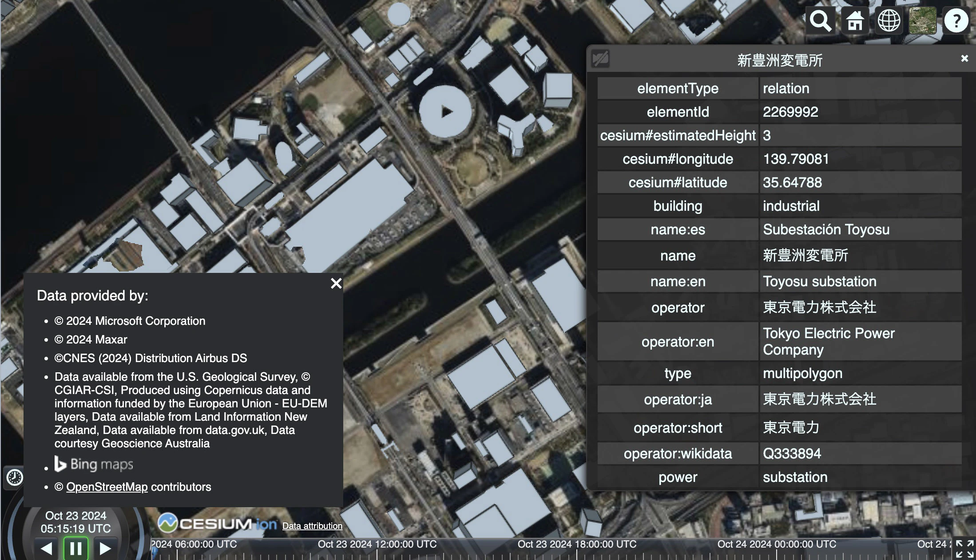Open navigation help

(956, 20)
